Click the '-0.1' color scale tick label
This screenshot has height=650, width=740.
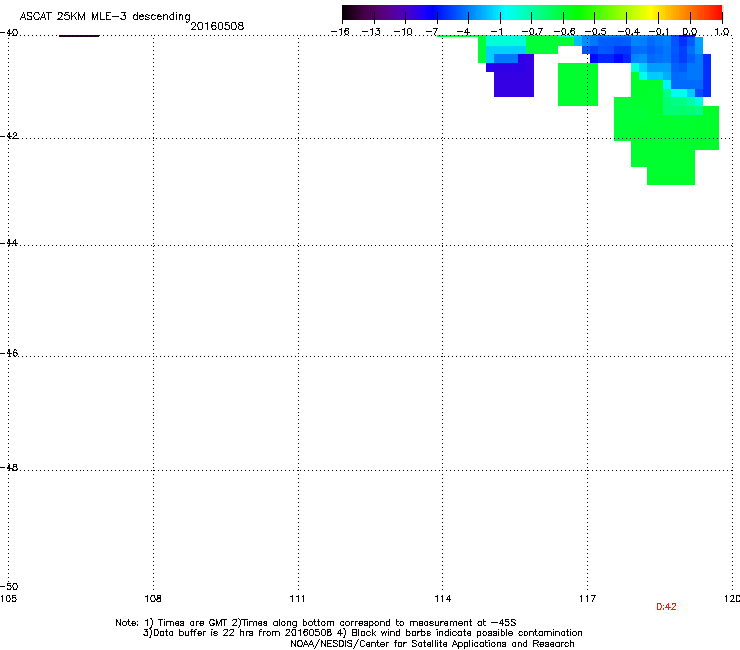(x=659, y=32)
